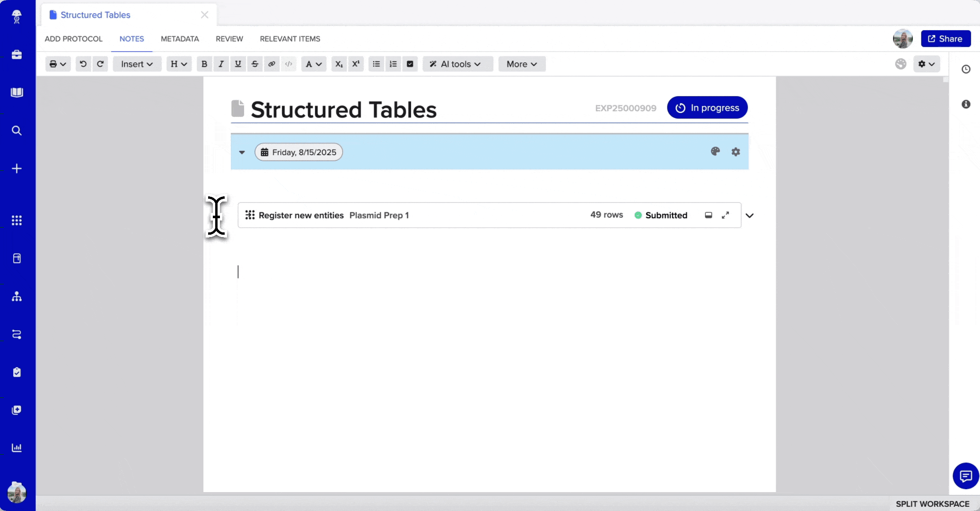980x511 pixels.
Task: Open the AI tools dropdown
Action: 457,64
